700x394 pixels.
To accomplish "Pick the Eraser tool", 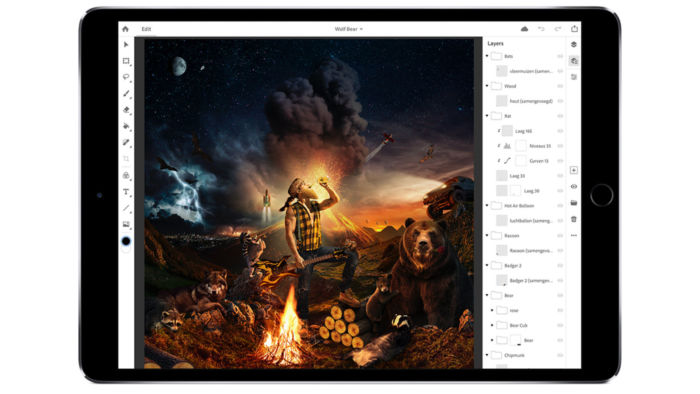I will tap(126, 110).
